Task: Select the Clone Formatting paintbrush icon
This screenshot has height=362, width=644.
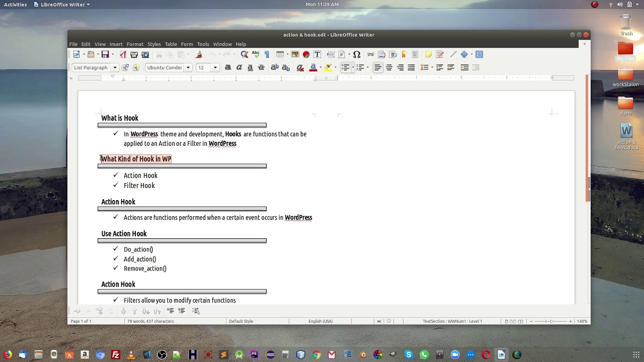Action: point(199,54)
